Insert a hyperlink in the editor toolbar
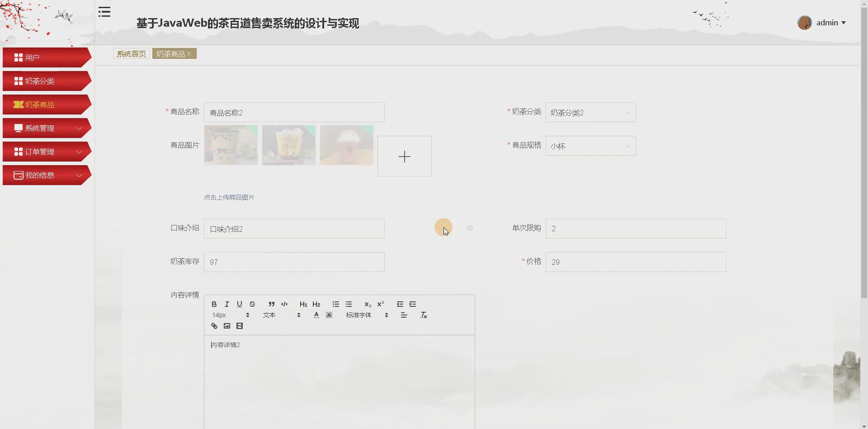 click(x=214, y=326)
